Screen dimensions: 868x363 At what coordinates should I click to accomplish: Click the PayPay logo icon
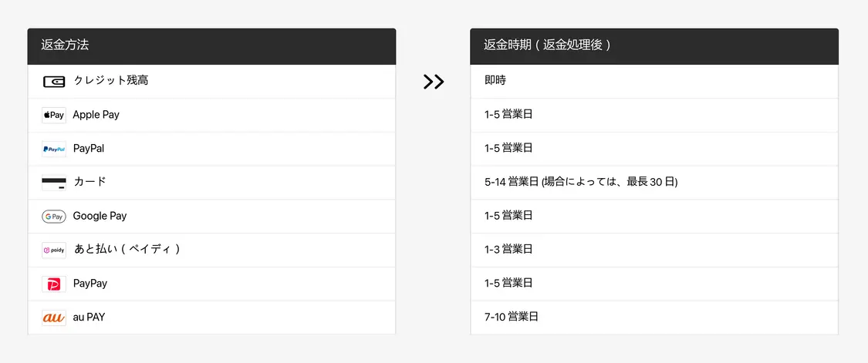pyautogui.click(x=54, y=284)
